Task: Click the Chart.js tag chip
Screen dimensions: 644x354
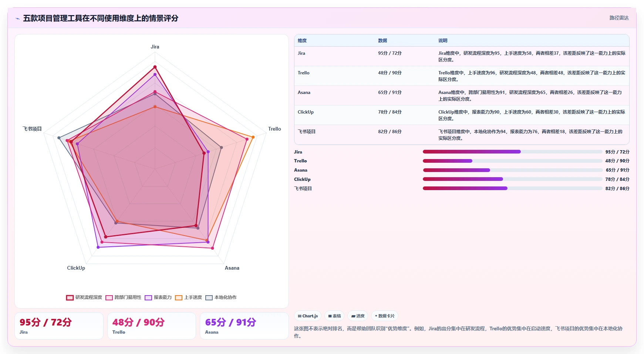Action: 308,316
